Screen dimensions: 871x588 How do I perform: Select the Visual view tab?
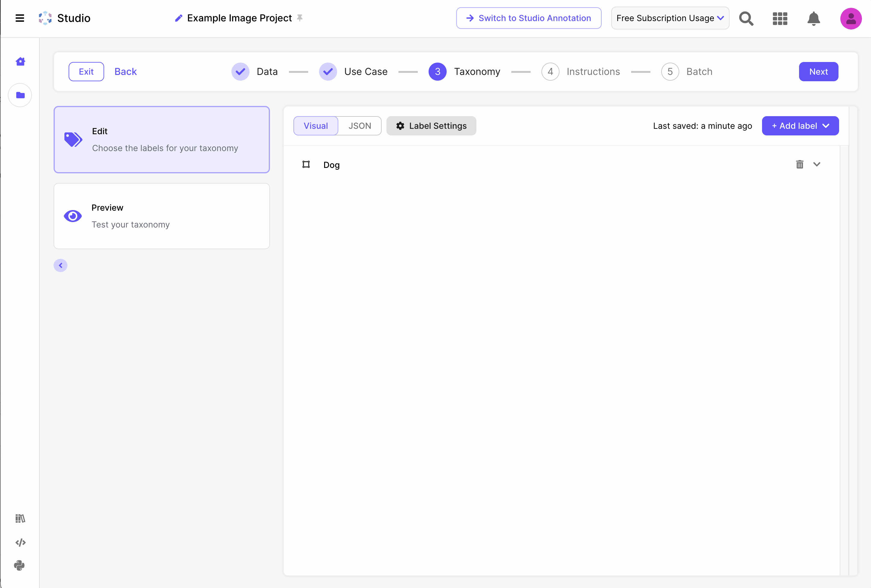coord(316,126)
